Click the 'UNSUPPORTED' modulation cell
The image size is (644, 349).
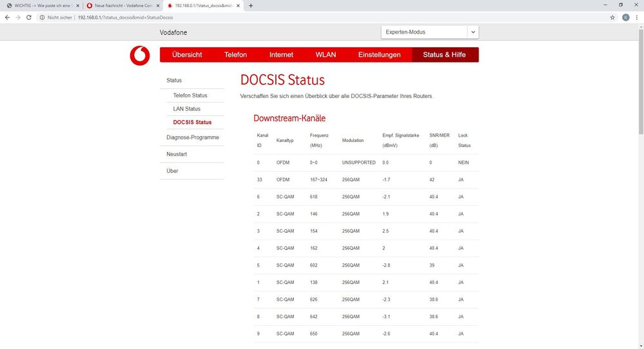coord(358,163)
